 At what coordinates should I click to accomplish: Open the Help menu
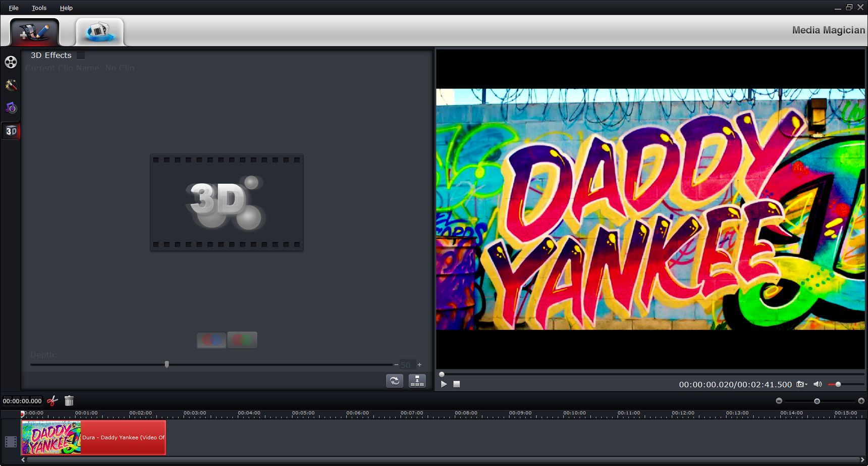[66, 8]
